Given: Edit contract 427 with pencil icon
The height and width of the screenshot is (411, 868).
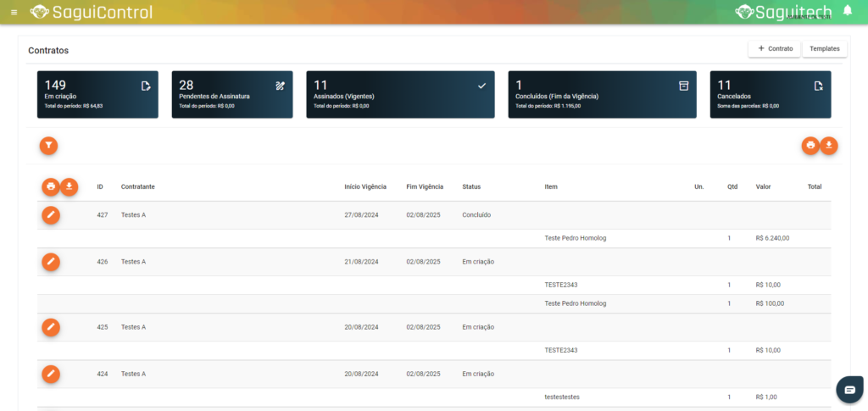Looking at the screenshot, I should tap(51, 215).
